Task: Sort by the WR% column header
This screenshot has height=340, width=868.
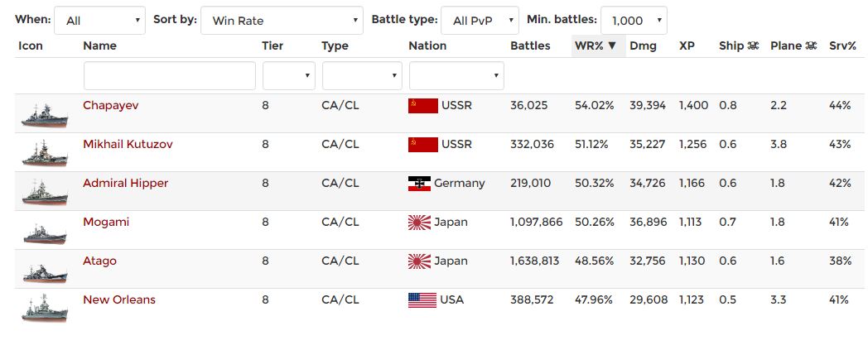Action: click(595, 46)
